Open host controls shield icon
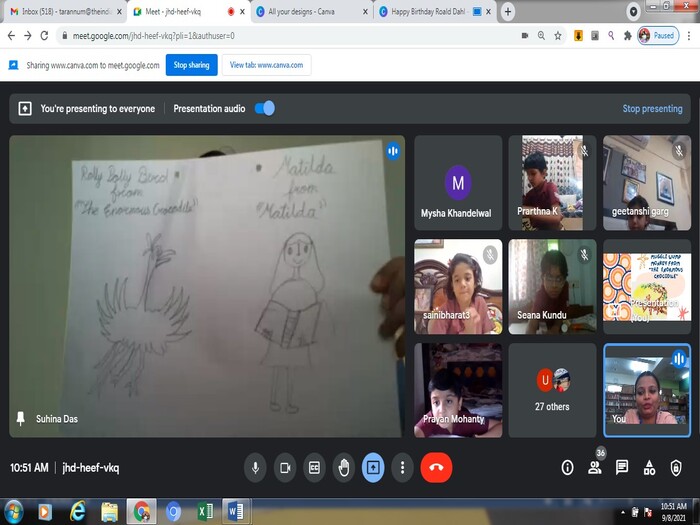Viewport: 700px width, 525px height. click(676, 467)
